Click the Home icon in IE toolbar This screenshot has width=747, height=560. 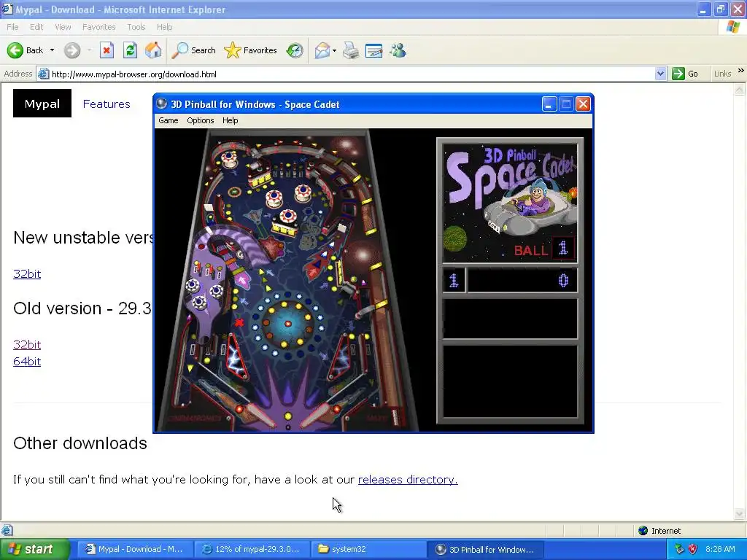point(153,50)
